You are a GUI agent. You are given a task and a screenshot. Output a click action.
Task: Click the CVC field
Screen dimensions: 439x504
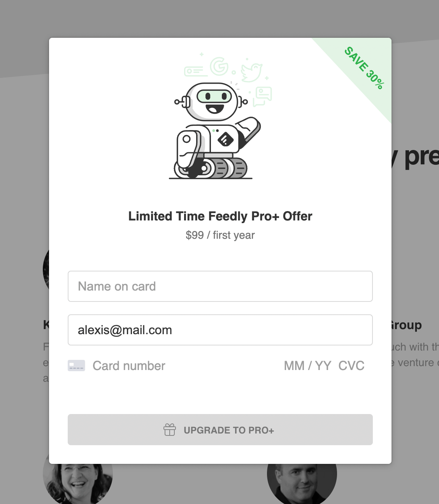[x=351, y=366]
